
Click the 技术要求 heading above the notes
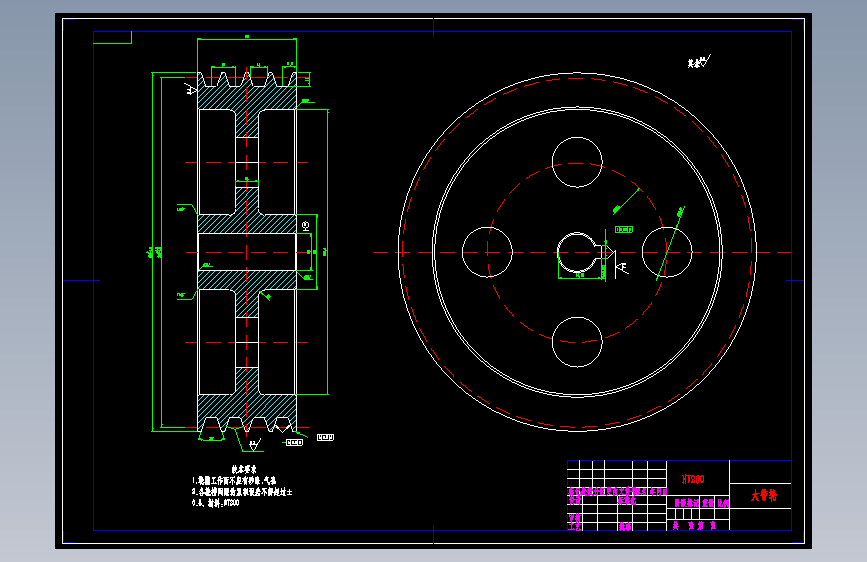[243, 469]
